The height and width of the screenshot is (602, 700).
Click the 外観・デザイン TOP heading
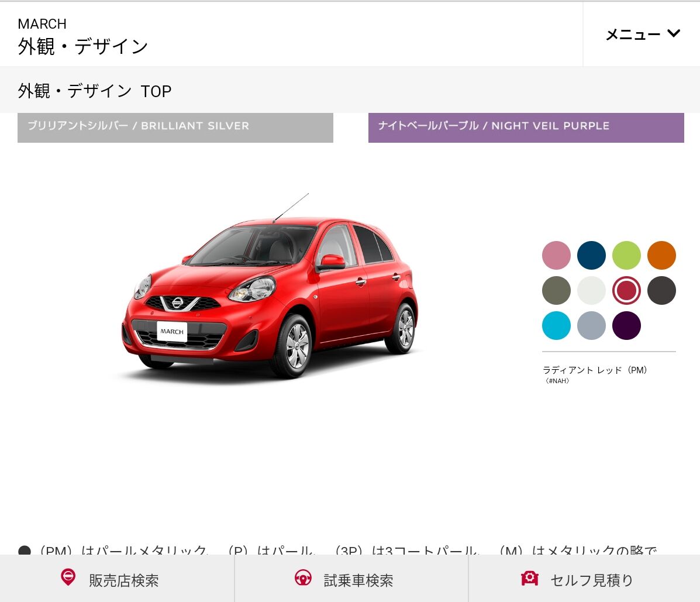click(x=95, y=91)
